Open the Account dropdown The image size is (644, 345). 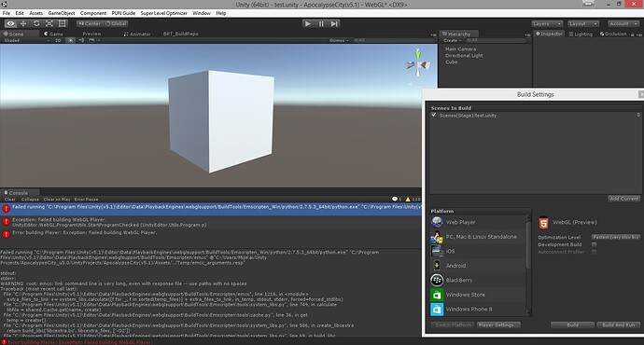623,24
